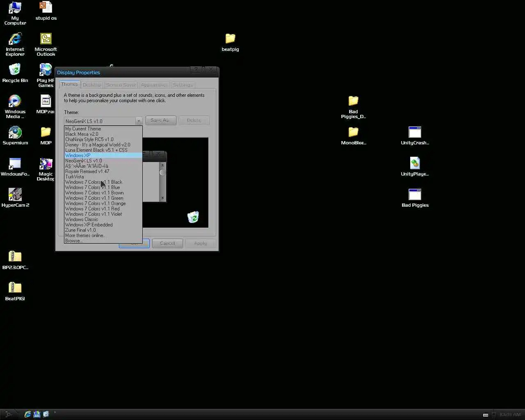The image size is (525, 420).
Task: Pick 'Windows 7 Colors v1.1 Blue'
Action: pyautogui.click(x=103, y=187)
